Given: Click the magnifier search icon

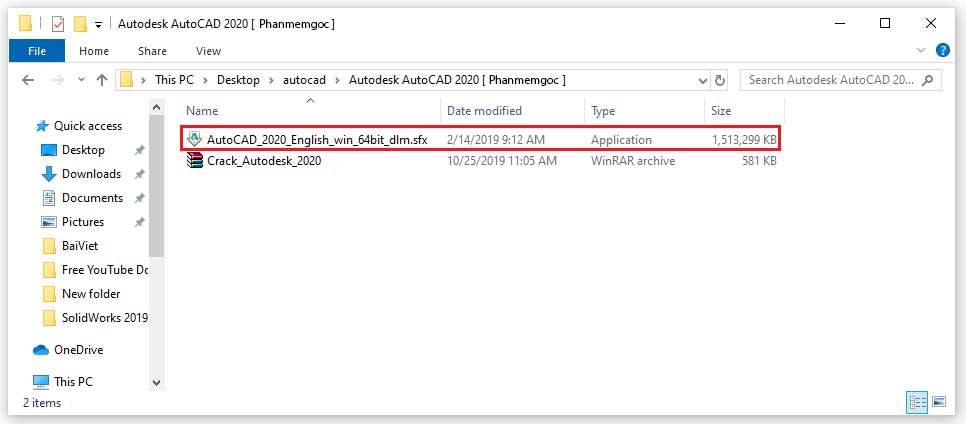Looking at the screenshot, I should point(928,80).
